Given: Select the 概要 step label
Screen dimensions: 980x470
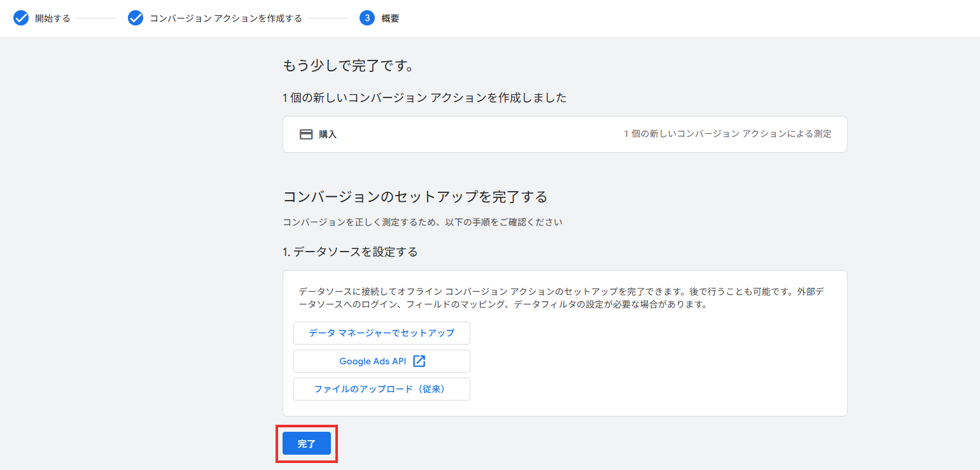Looking at the screenshot, I should click(390, 18).
